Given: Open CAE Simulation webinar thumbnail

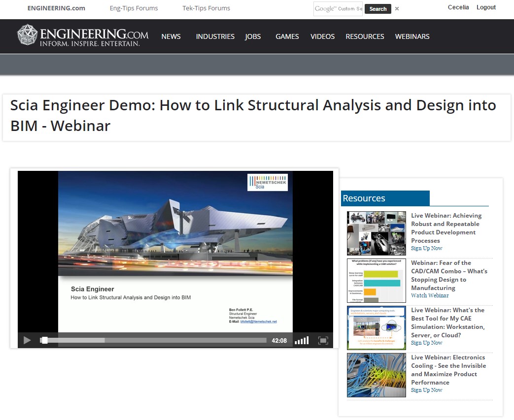Looking at the screenshot, I should (x=377, y=327).
